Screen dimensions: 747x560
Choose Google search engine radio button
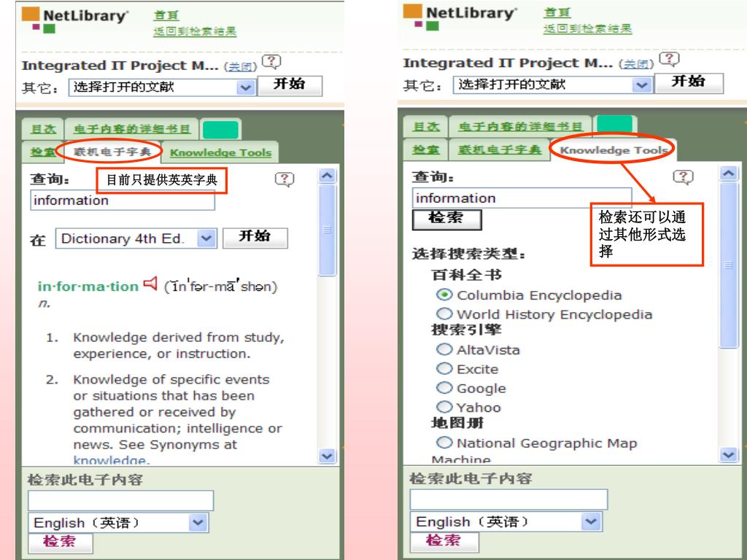click(444, 388)
